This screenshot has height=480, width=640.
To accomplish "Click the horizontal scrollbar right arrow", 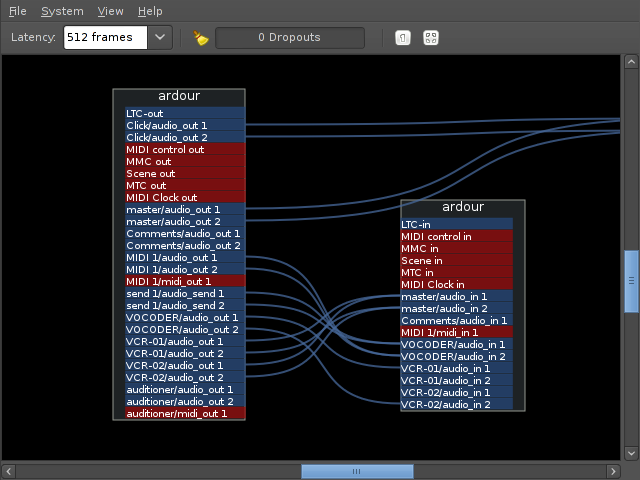I will (613, 471).
